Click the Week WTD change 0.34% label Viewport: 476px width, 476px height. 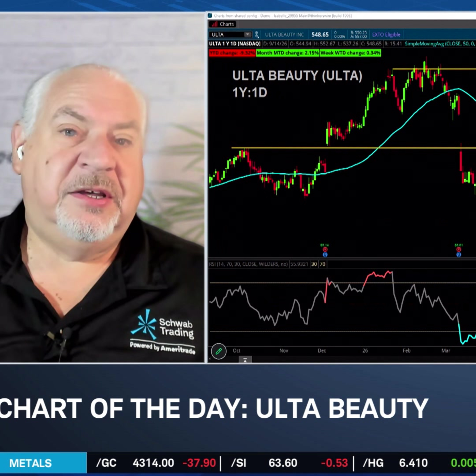(350, 53)
